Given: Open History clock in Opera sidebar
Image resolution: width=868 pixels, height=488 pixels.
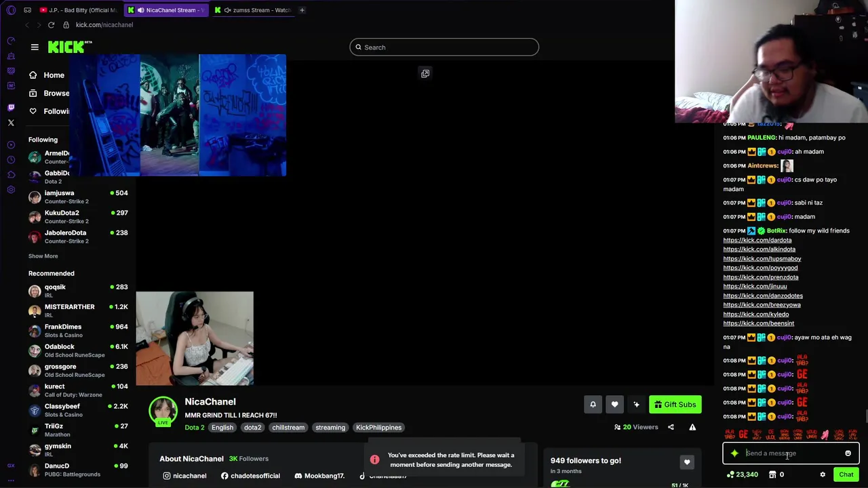Looking at the screenshot, I should coord(11,159).
